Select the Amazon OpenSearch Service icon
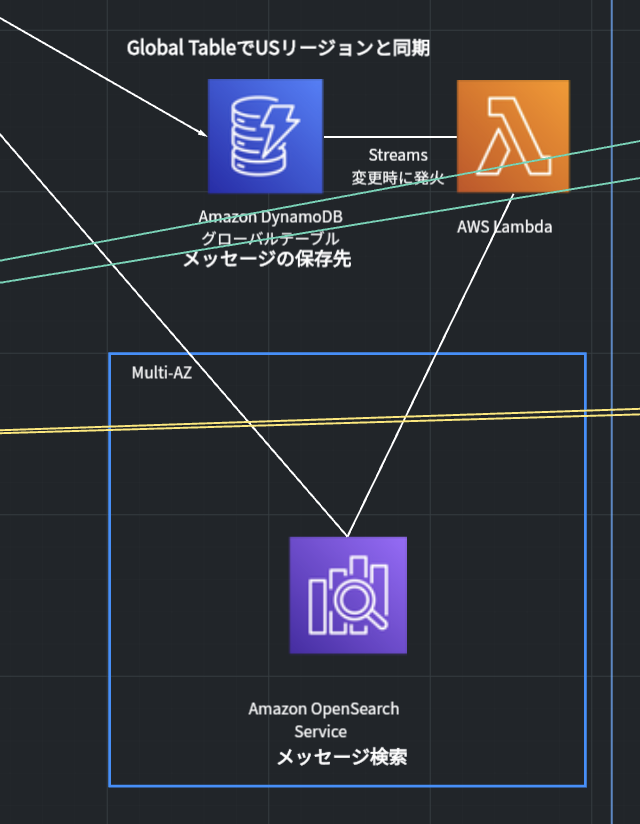Screen dimensions: 640x824 point(348,595)
